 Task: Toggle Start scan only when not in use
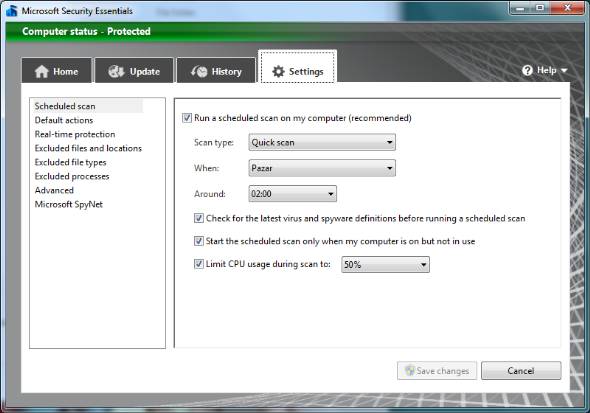point(199,241)
